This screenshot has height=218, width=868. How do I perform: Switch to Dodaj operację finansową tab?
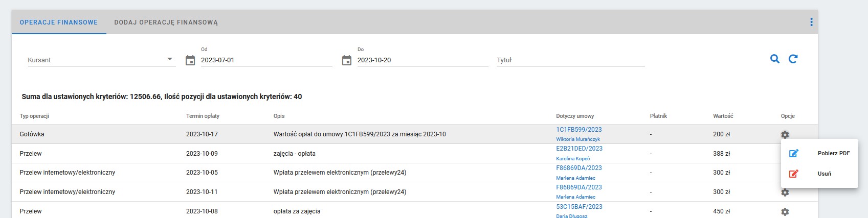(x=166, y=22)
